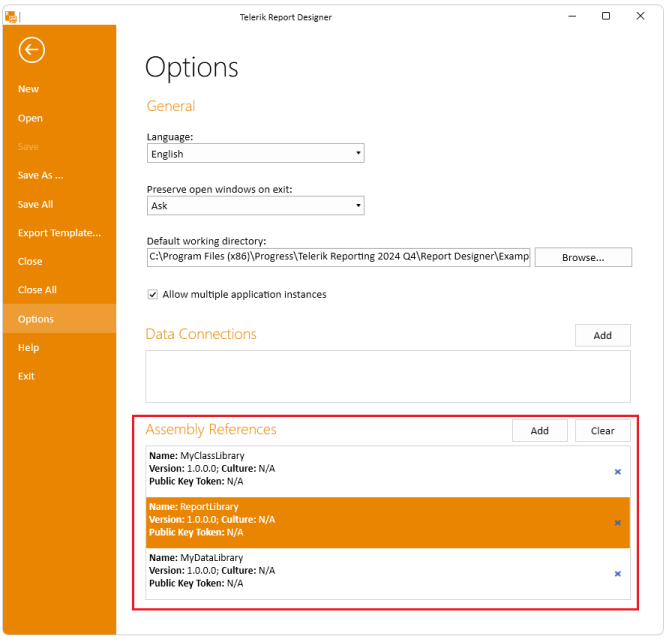This screenshot has width=670, height=641.
Task: Add a new data connection
Action: coord(602,335)
